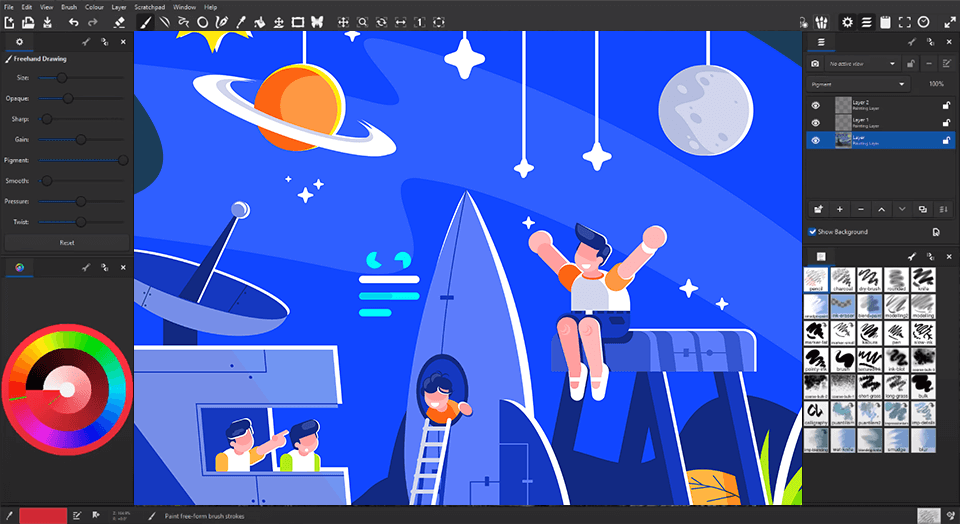Open the Scratchpad menu
The width and height of the screenshot is (960, 524).
tap(149, 7)
